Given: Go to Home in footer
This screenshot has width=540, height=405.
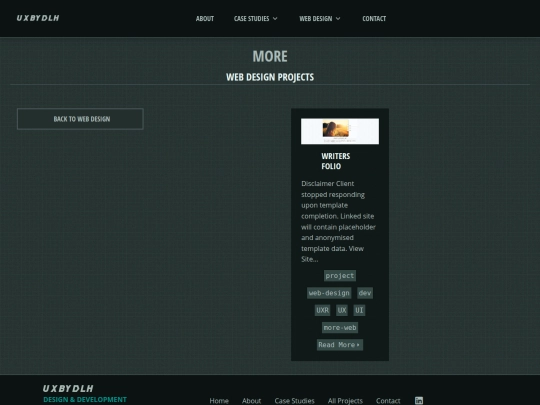Looking at the screenshot, I should point(219,401).
